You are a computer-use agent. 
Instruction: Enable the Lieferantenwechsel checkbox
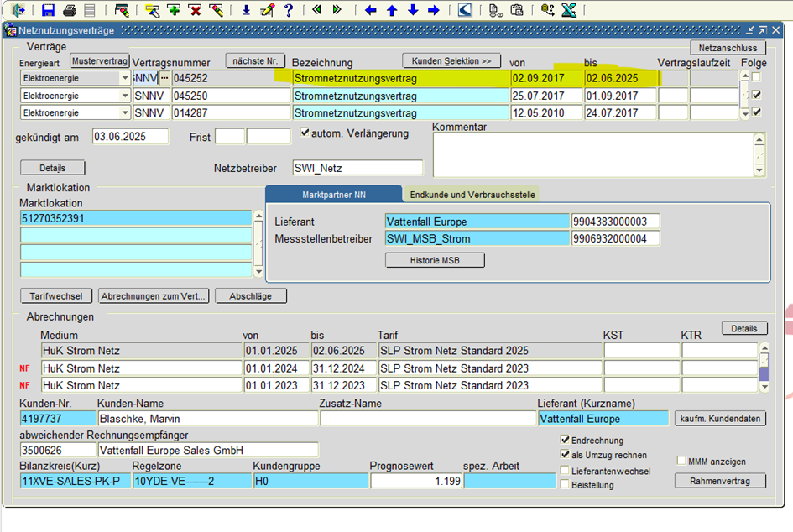[x=565, y=471]
